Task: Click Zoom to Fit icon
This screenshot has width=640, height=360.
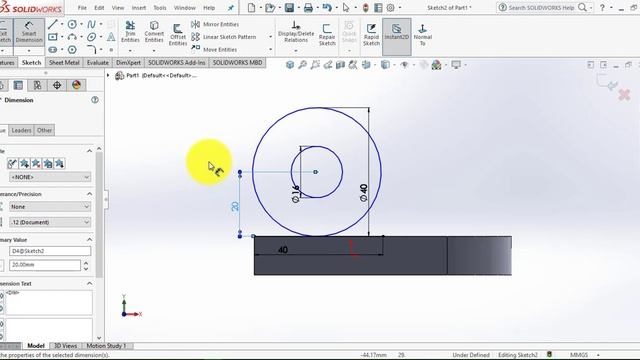Action: pos(302,65)
